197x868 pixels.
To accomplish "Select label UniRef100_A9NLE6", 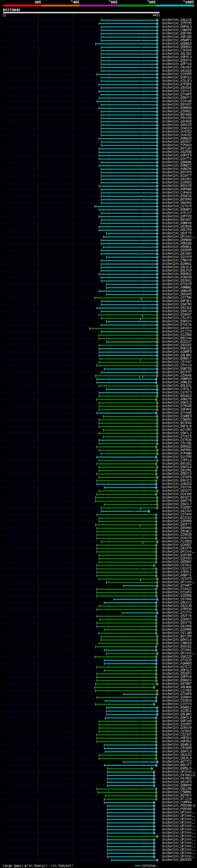I will [x=177, y=382].
